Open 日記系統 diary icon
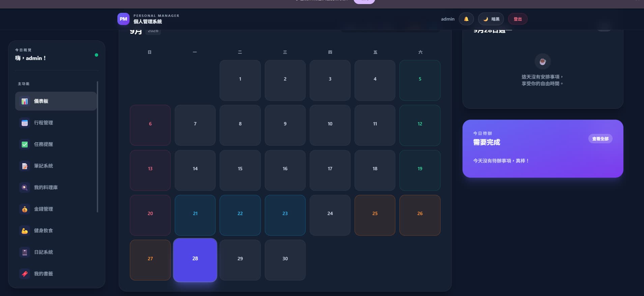 click(x=25, y=252)
